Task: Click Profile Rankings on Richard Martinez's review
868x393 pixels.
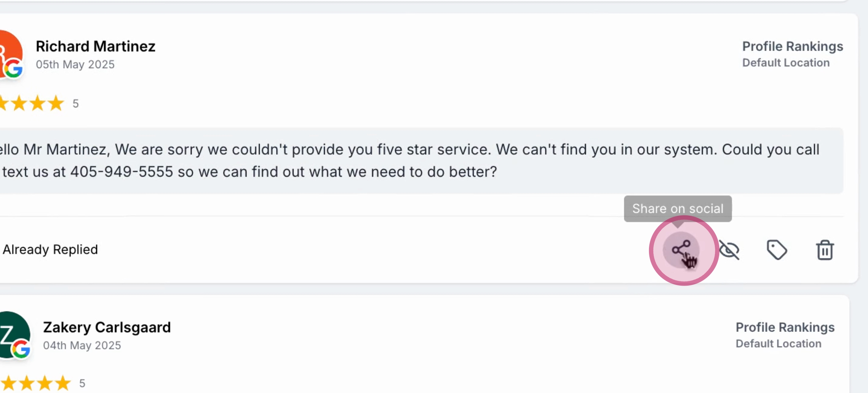Action: 792,46
